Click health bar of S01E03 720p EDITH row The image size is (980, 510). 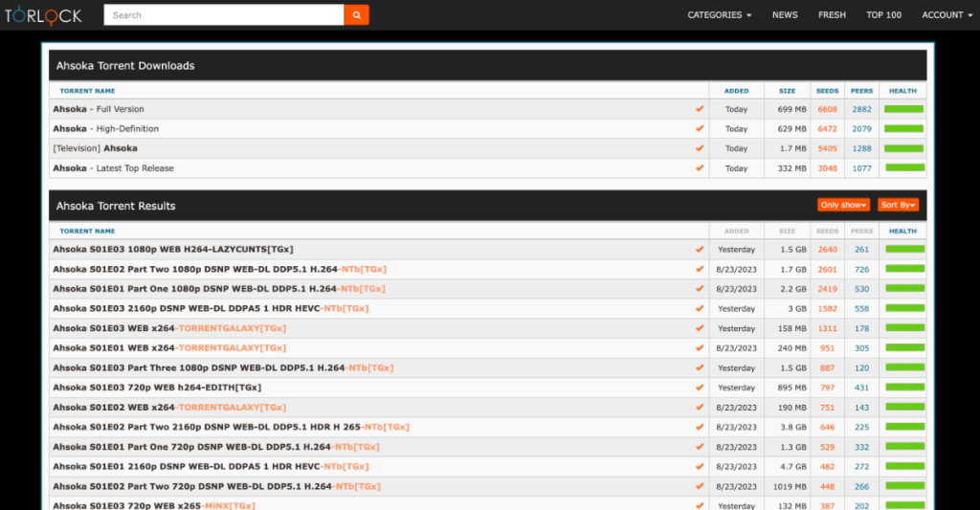click(905, 388)
